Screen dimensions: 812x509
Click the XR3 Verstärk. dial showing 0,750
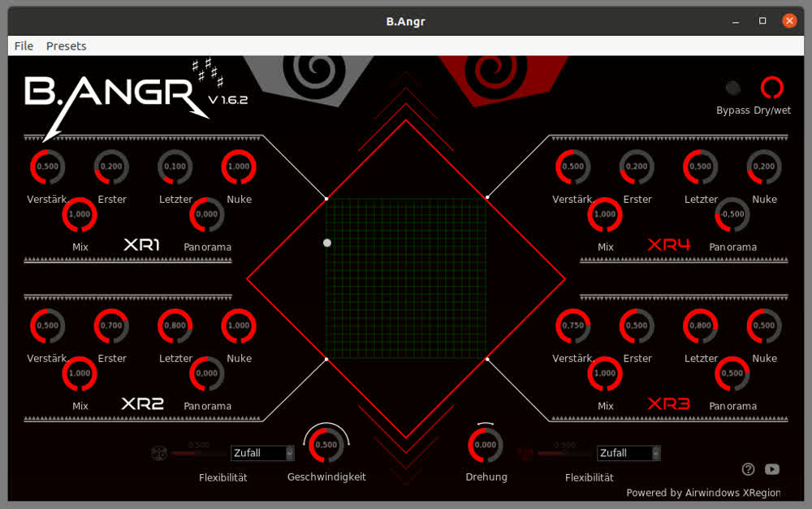pos(572,326)
